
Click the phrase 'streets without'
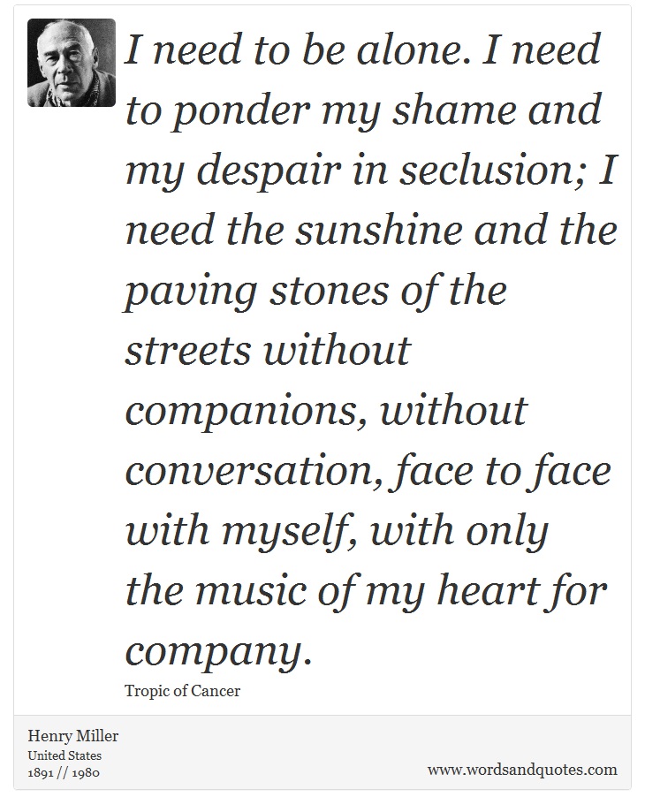[268, 350]
